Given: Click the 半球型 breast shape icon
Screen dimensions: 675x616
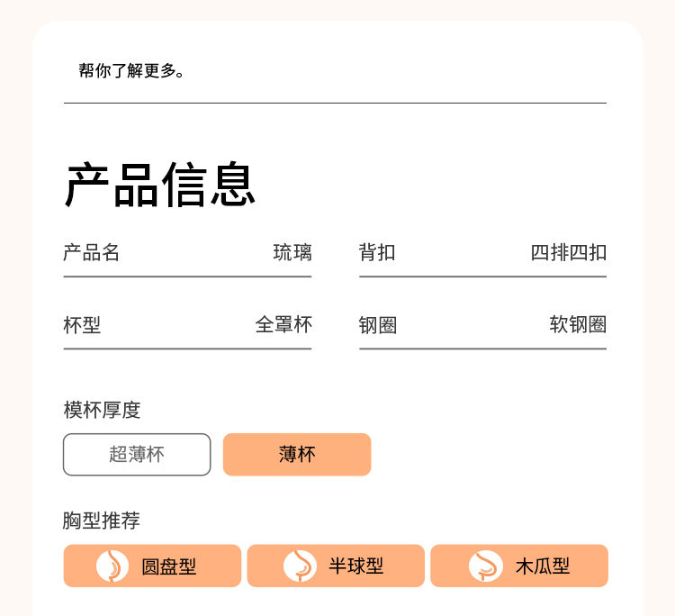Looking at the screenshot, I should tap(300, 566).
